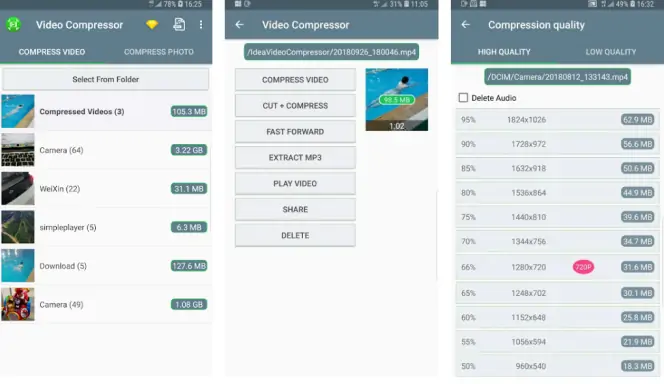Tap the pink 720P badge
The height and width of the screenshot is (384, 664).
583,267
